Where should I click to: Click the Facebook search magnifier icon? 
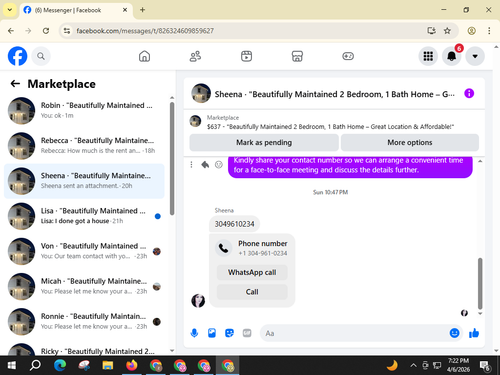point(41,56)
